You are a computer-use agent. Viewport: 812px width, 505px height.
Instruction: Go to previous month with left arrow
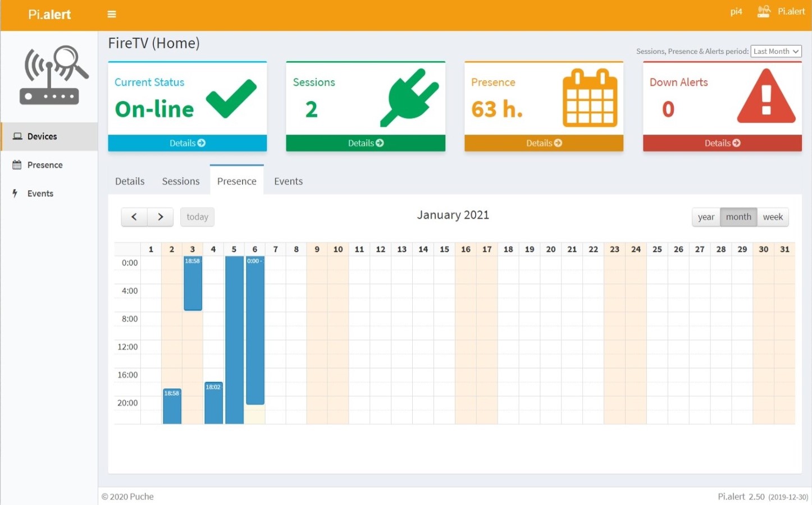[134, 217]
